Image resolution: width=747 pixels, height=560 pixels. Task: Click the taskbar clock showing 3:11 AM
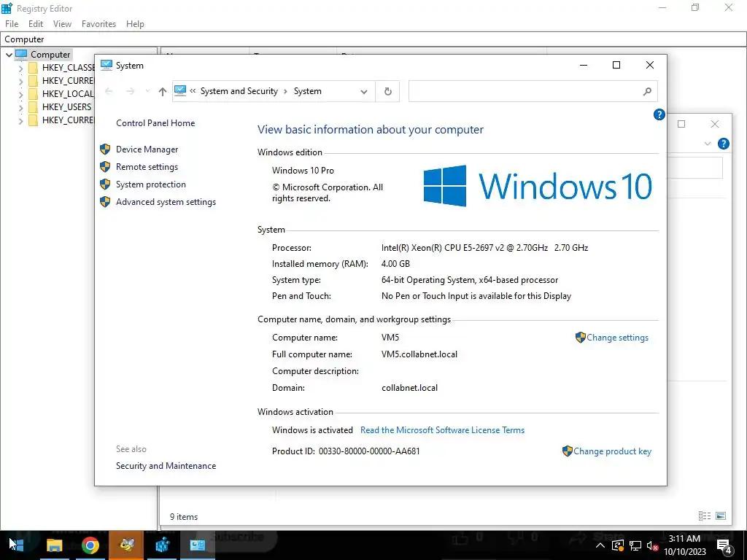coord(684,545)
